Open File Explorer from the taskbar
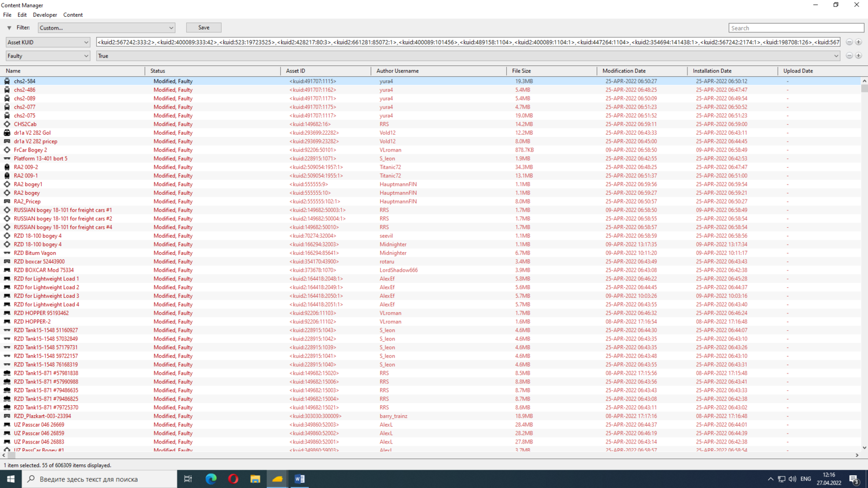 coord(255,479)
